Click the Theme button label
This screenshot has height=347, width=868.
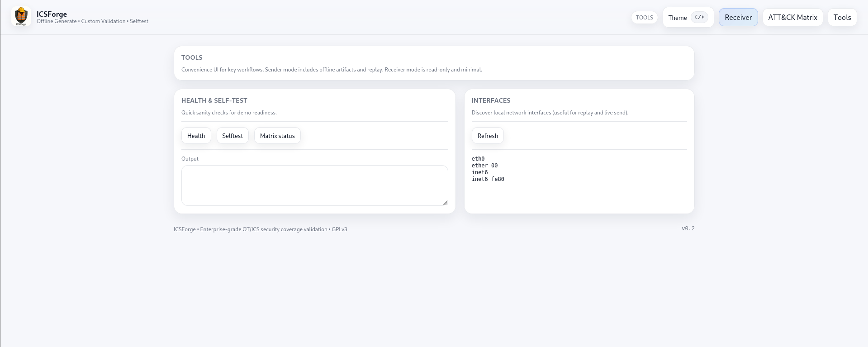(677, 18)
